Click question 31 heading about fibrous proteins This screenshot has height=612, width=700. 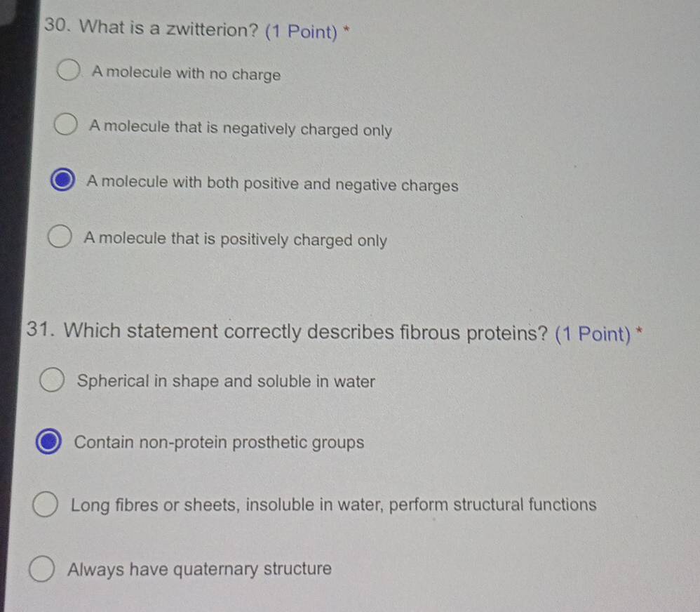(307, 331)
